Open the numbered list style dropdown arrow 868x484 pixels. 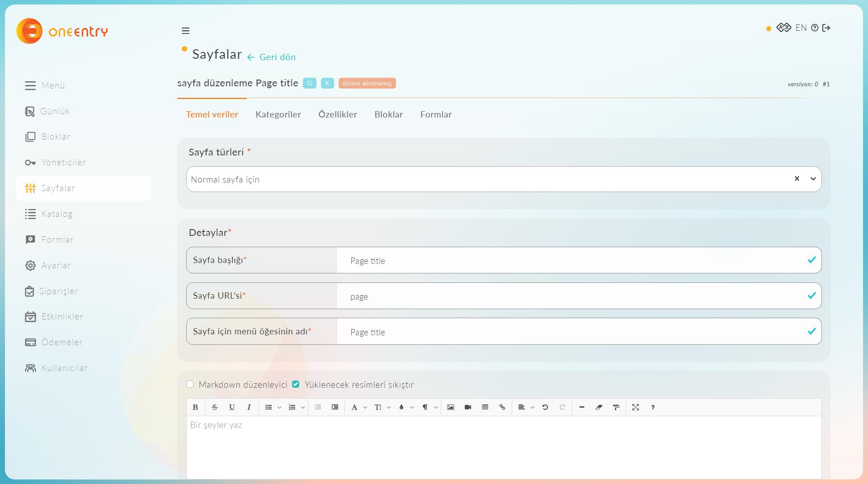303,408
